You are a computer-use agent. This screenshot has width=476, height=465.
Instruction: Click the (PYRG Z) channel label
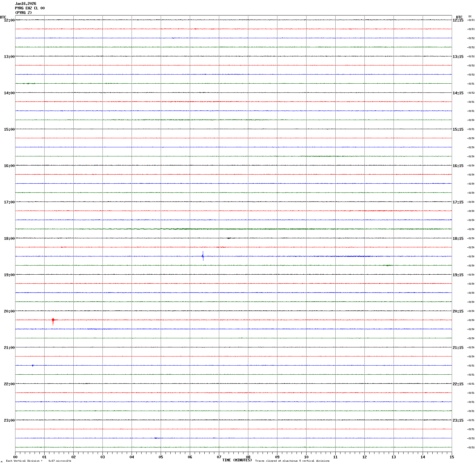click(23, 13)
